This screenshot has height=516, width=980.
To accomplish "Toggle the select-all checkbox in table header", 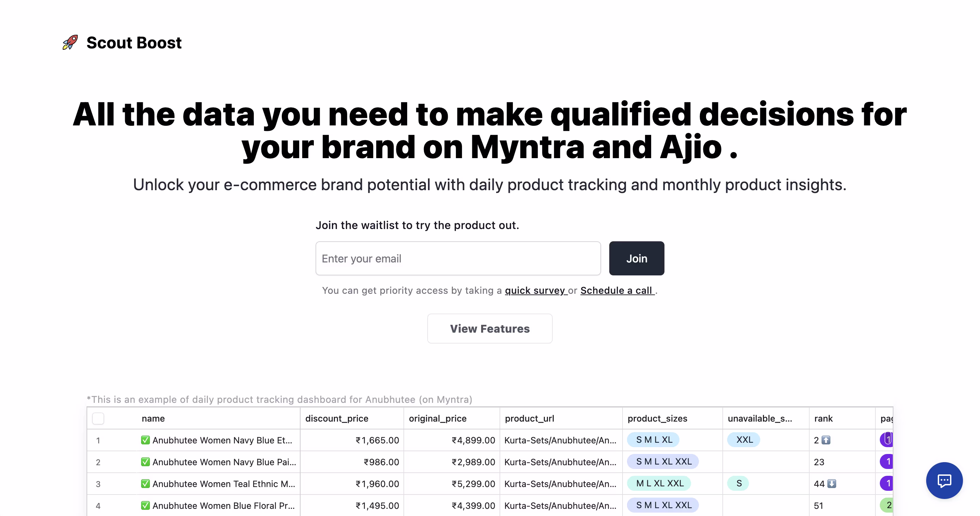I will 98,419.
